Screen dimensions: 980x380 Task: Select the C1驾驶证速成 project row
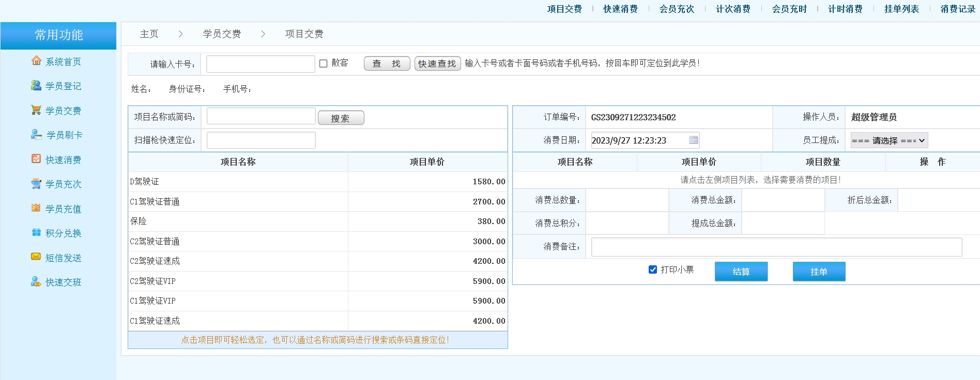tap(318, 321)
